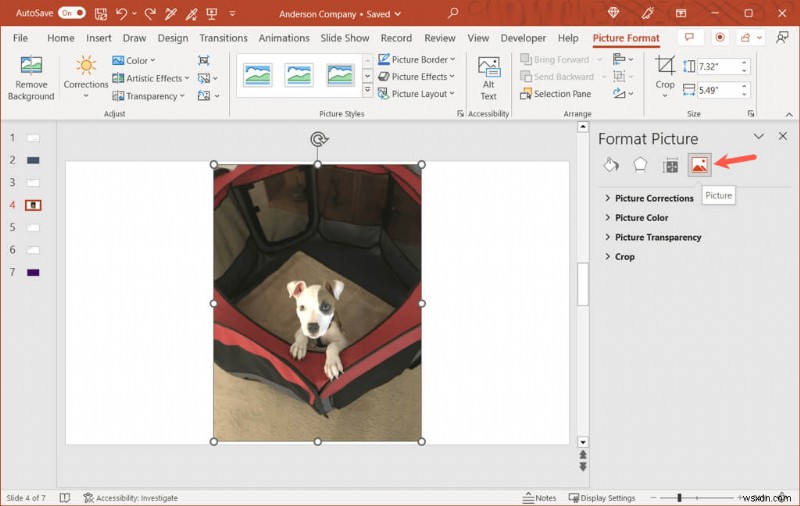The image size is (800, 506).
Task: Open the Size dialog launcher
Action: (751, 114)
